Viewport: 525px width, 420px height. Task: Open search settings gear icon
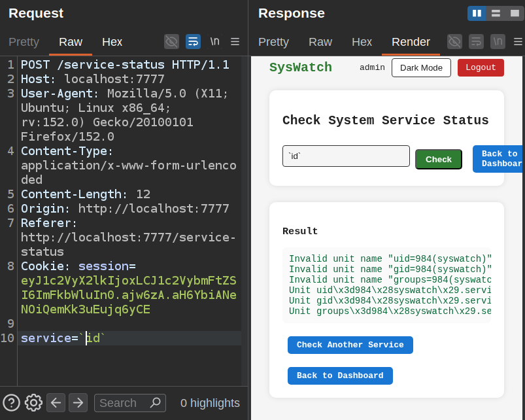pos(33,402)
